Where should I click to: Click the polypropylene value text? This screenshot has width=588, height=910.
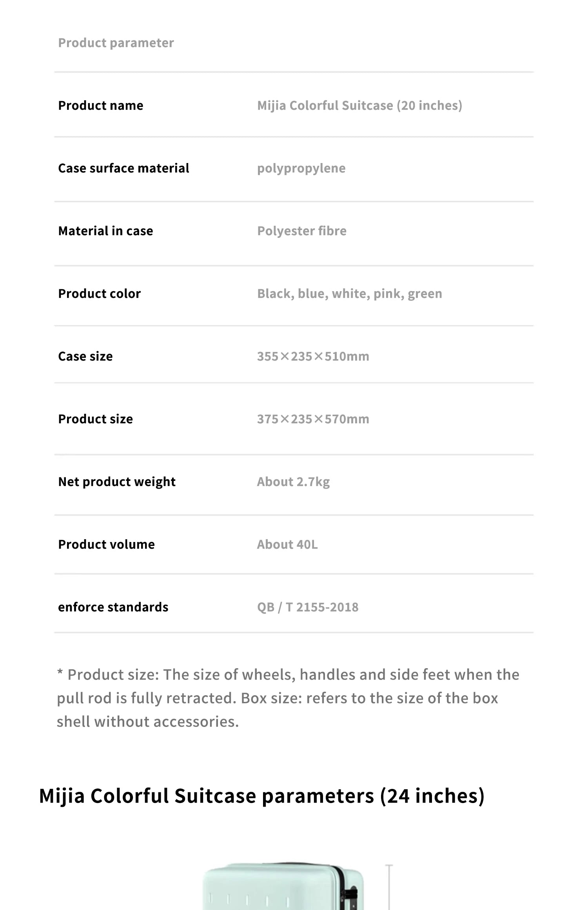tap(301, 169)
